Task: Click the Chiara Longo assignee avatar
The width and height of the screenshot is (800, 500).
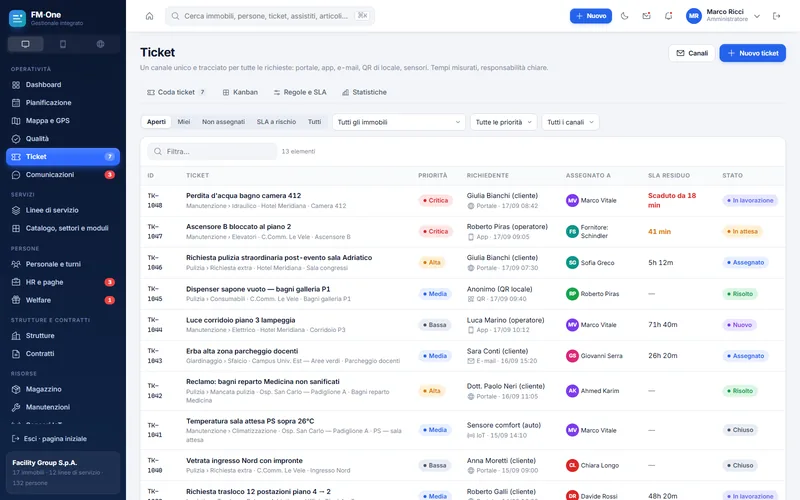Action: pos(572,465)
